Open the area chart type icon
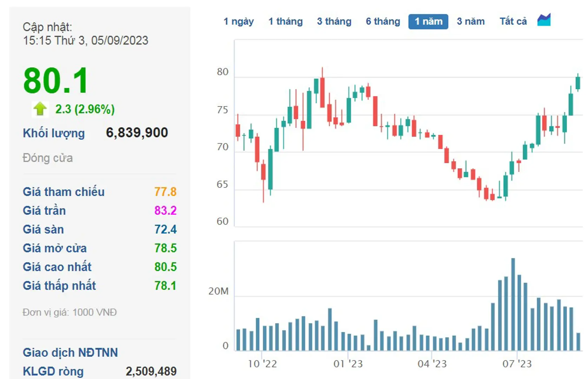The width and height of the screenshot is (588, 379). (x=544, y=20)
